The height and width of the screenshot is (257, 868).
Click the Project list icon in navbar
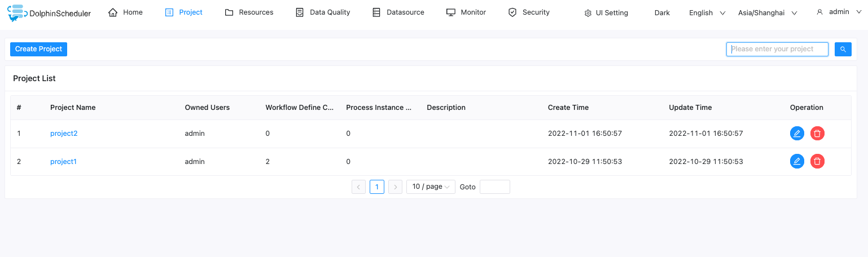[x=169, y=12]
